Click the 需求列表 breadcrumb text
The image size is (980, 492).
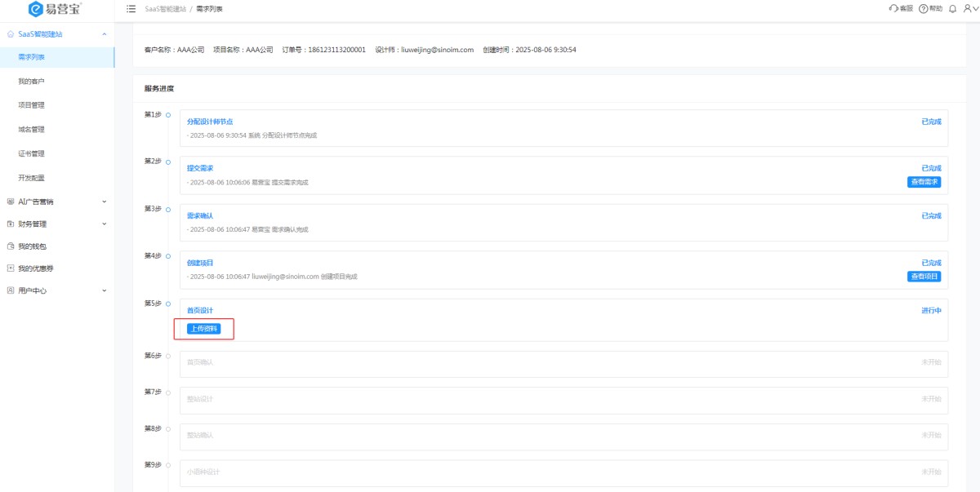click(209, 8)
